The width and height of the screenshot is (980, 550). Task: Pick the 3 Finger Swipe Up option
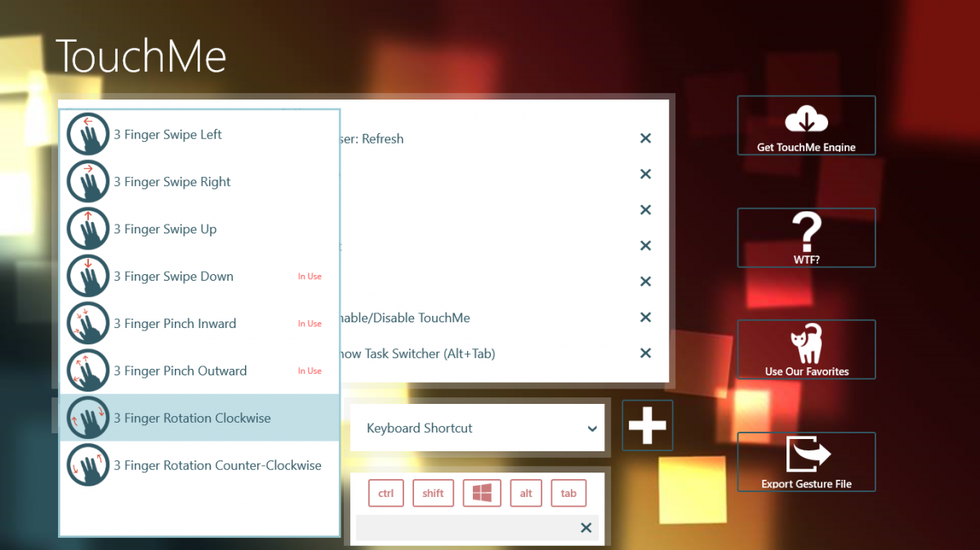[199, 229]
